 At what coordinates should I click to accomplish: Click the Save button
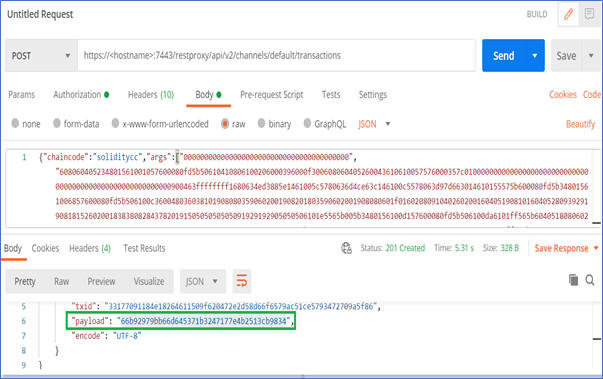[x=566, y=56]
